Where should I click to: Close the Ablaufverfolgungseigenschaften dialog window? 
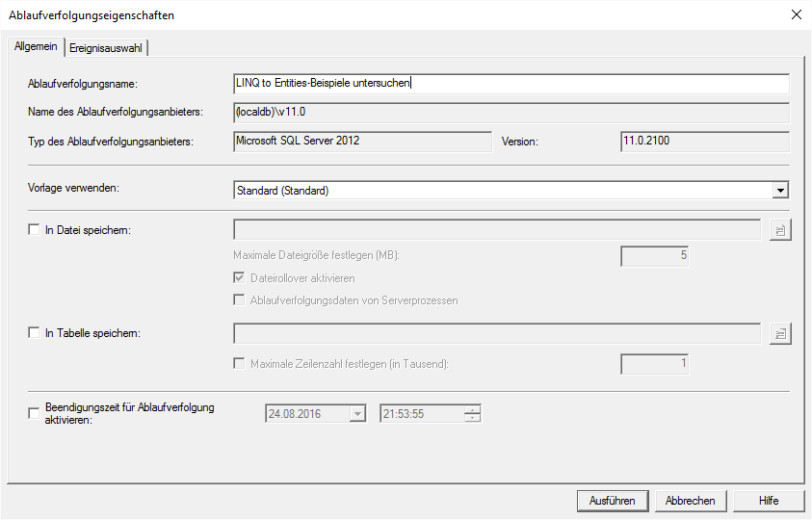[796, 14]
